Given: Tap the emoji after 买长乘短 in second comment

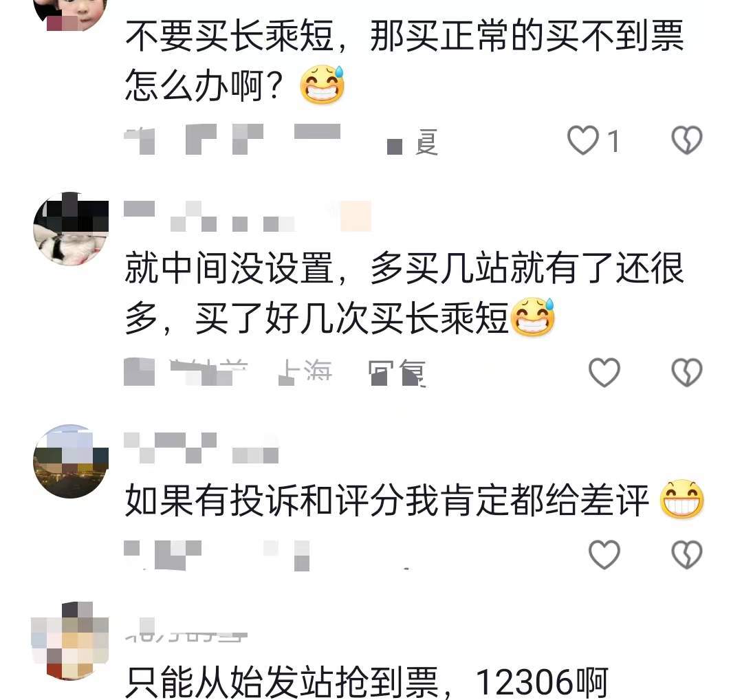Looking at the screenshot, I should 533,317.
